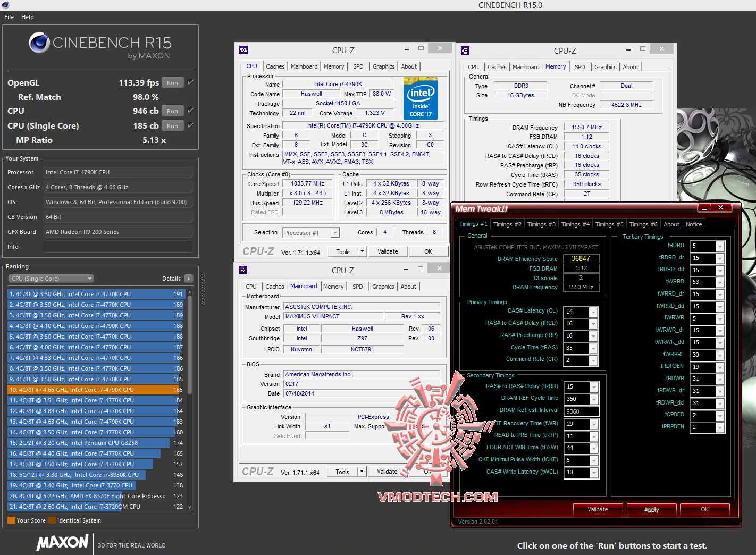Viewport: 756px width, 555px height.
Task: Toggle the OpenGL test checkmark
Action: 190,82
